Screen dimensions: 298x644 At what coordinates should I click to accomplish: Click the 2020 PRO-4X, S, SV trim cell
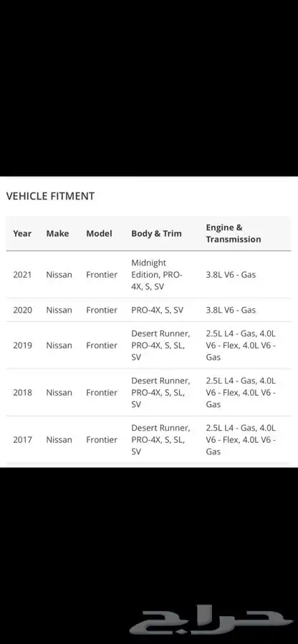[x=158, y=310]
